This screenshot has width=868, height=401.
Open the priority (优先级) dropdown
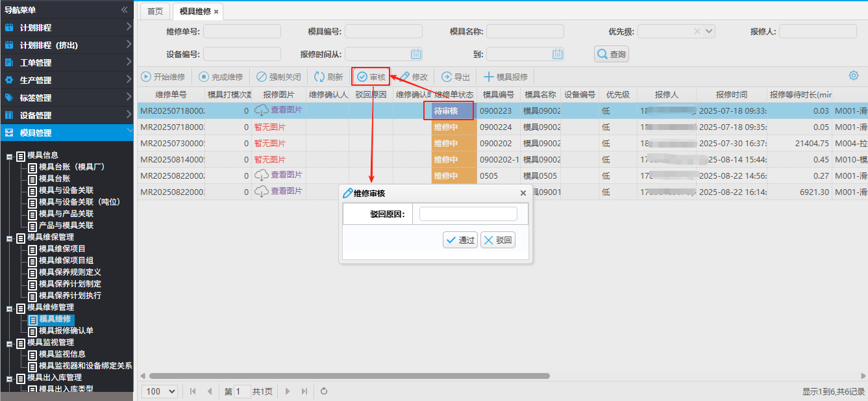pos(709,31)
